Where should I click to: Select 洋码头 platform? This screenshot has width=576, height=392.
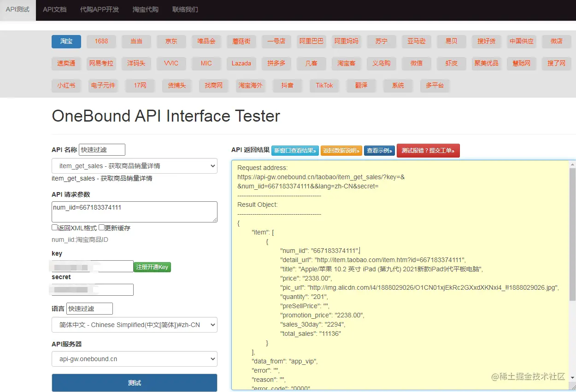136,64
